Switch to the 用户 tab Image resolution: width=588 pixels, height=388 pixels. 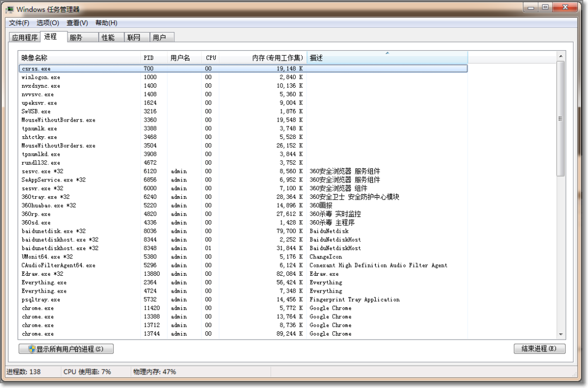162,38
